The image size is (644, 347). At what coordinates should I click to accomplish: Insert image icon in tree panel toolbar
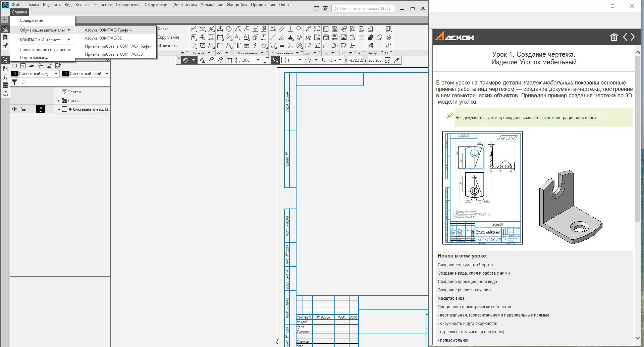click(x=49, y=66)
